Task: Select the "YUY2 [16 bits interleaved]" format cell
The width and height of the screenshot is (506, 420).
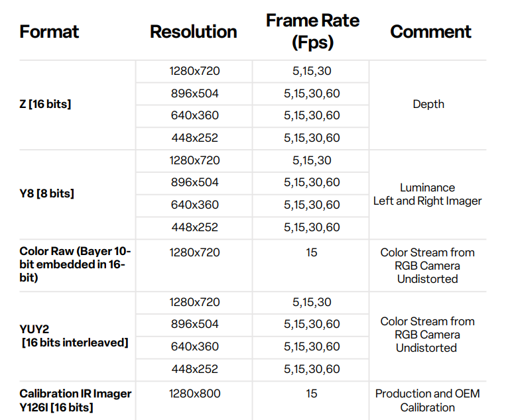Action: pos(74,335)
